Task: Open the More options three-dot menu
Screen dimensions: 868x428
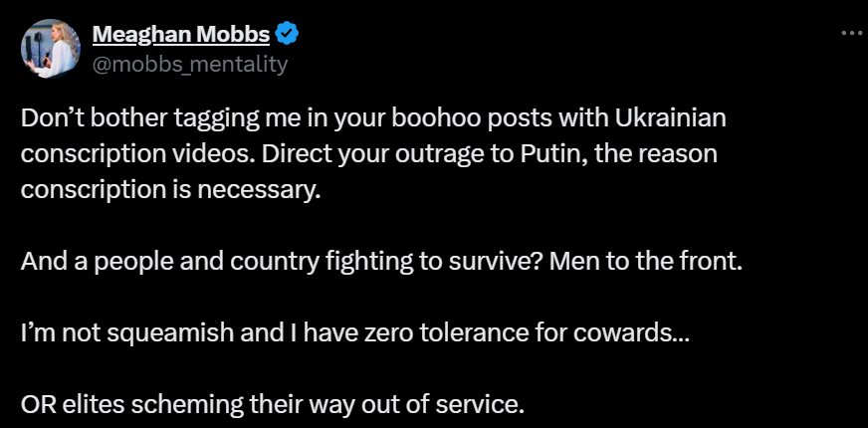Action: (x=851, y=33)
